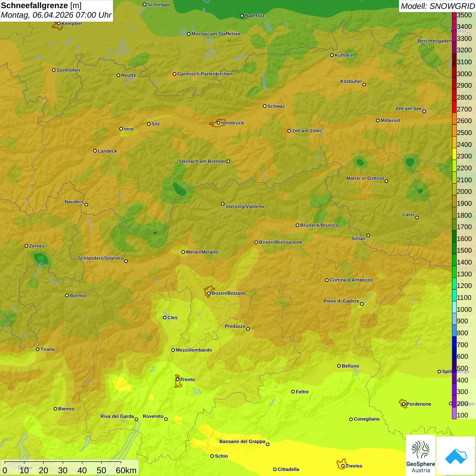This screenshot has width=476, height=476.
Task: Click the Zernez marker dot
Action: click(26, 246)
